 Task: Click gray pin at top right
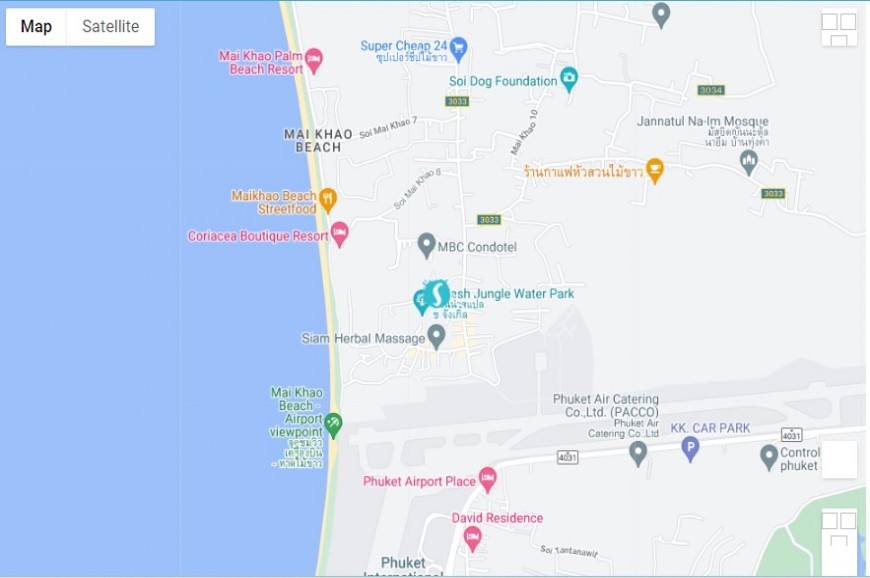pyautogui.click(x=661, y=16)
